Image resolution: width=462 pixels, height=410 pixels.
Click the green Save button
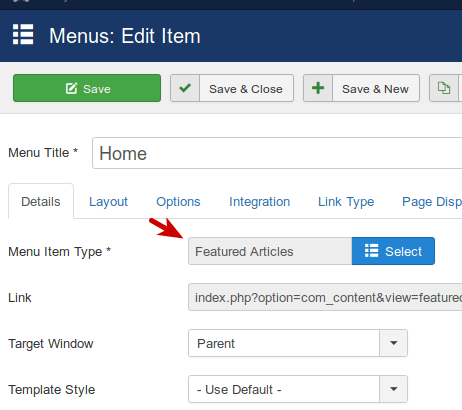click(87, 88)
